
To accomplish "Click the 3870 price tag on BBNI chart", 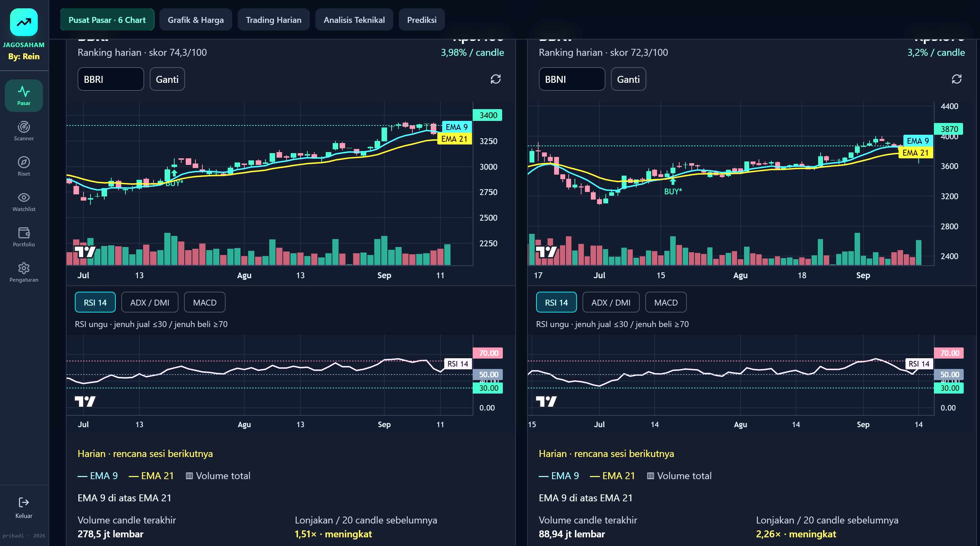I will click(x=948, y=129).
